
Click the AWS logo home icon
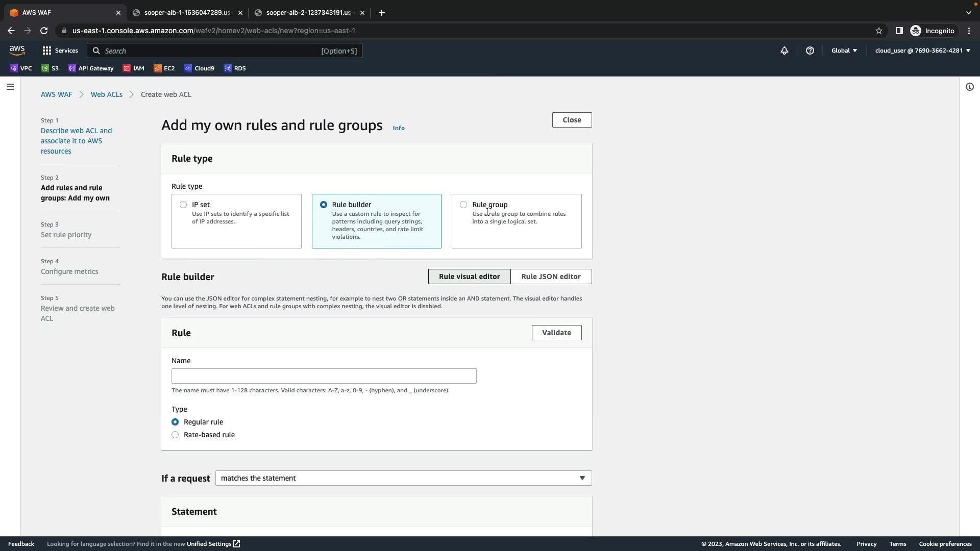pos(17,50)
